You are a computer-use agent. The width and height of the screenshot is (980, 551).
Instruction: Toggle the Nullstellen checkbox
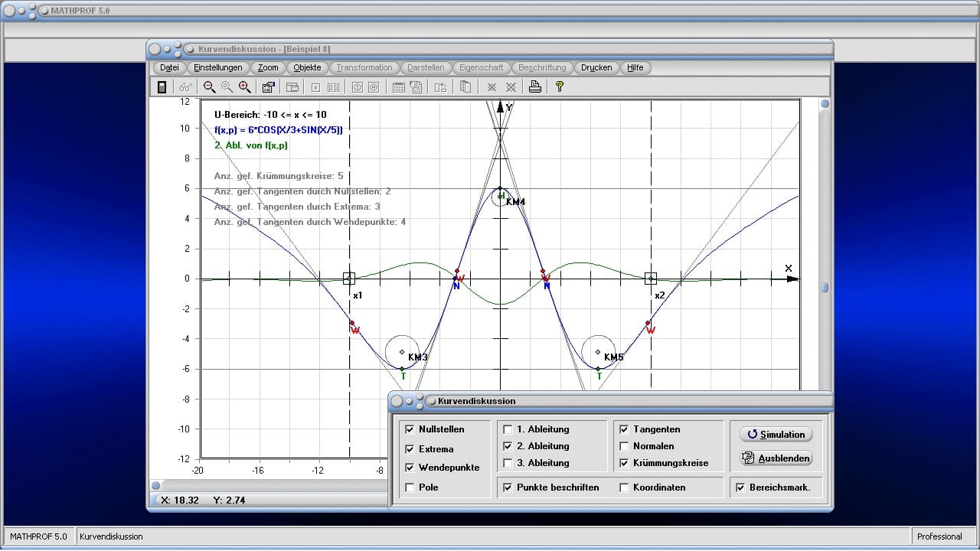410,429
